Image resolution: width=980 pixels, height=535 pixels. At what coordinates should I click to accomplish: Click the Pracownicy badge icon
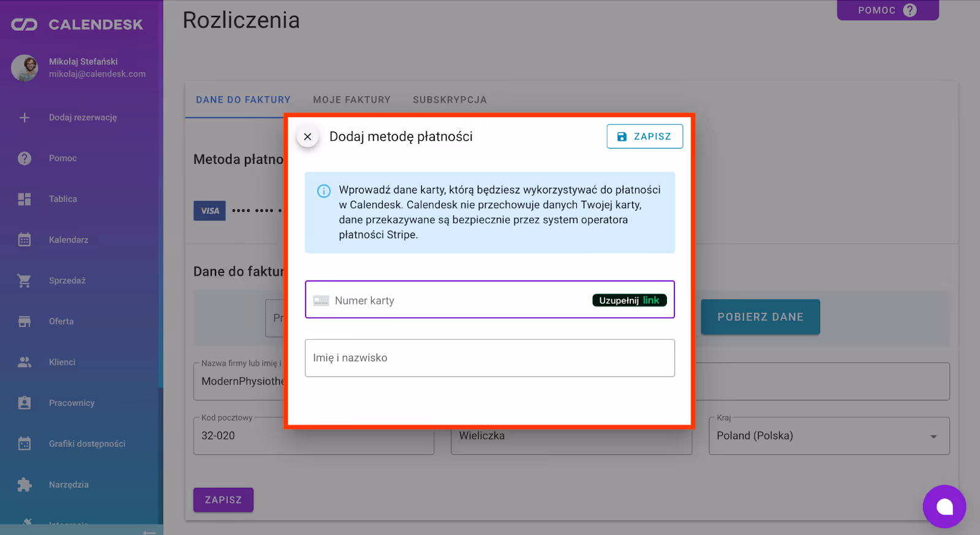tap(24, 403)
